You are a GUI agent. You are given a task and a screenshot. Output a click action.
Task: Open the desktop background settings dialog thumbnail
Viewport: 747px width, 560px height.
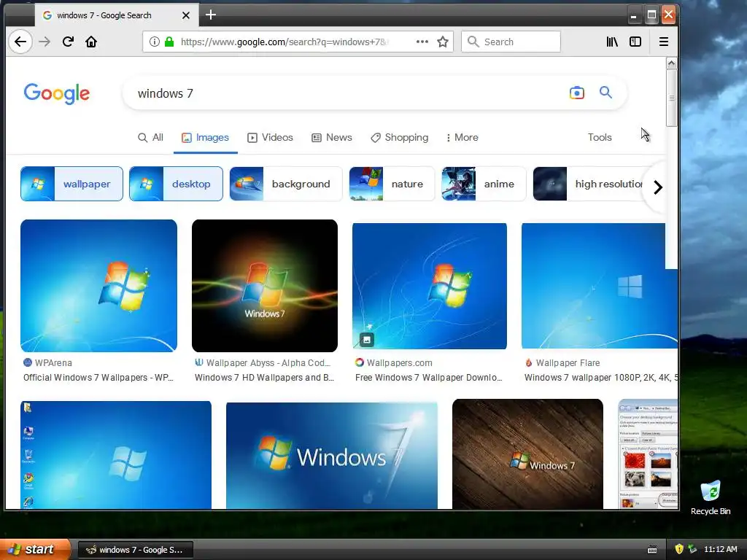648,454
